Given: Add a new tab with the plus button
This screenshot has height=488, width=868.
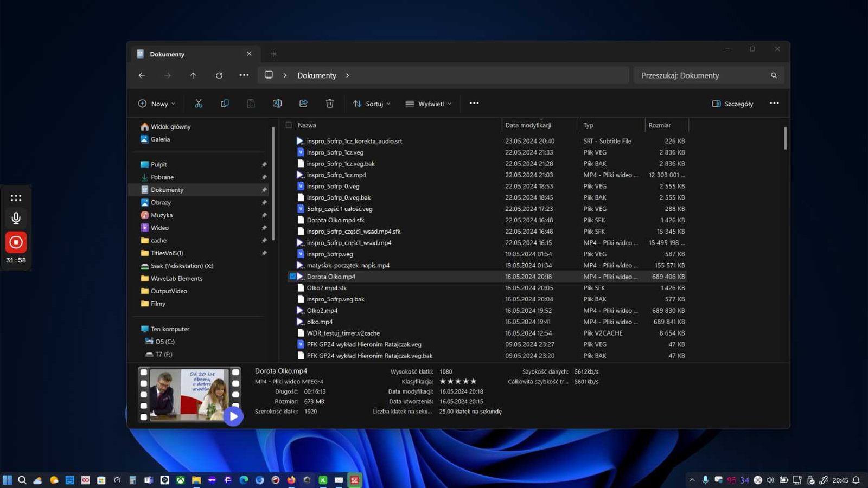Looking at the screenshot, I should tap(273, 54).
